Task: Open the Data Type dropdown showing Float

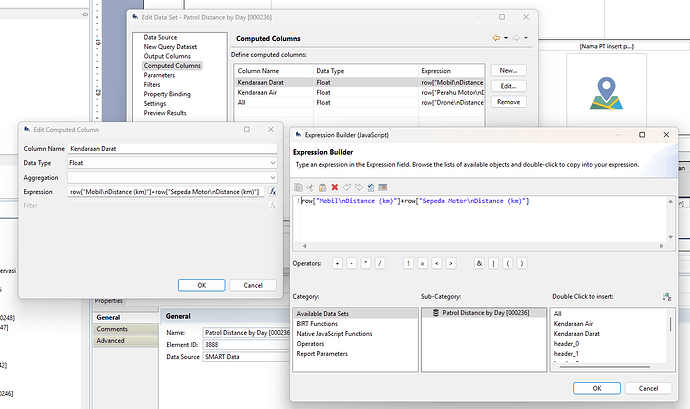Action: coord(170,162)
